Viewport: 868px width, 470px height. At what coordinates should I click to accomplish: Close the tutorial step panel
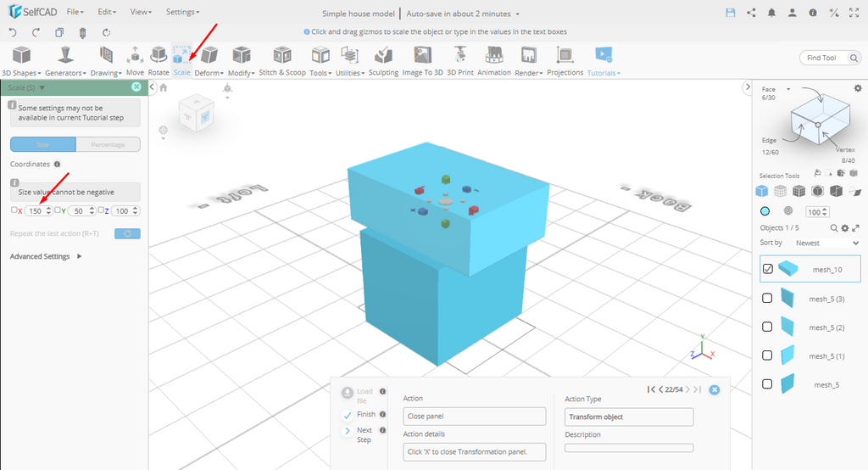pos(715,389)
